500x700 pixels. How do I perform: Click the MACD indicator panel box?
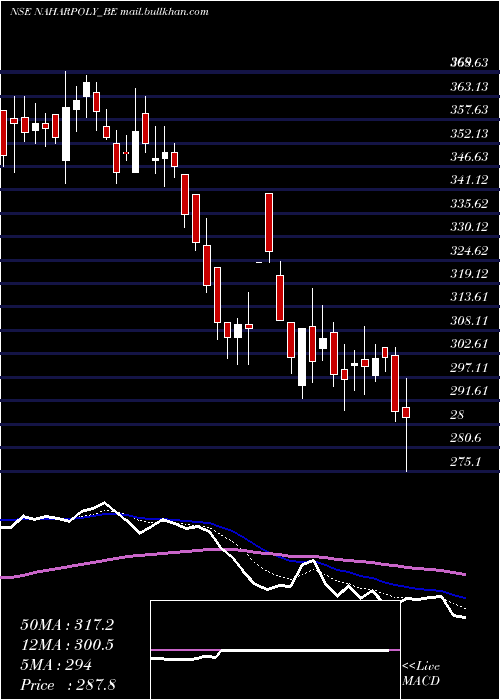275,650
